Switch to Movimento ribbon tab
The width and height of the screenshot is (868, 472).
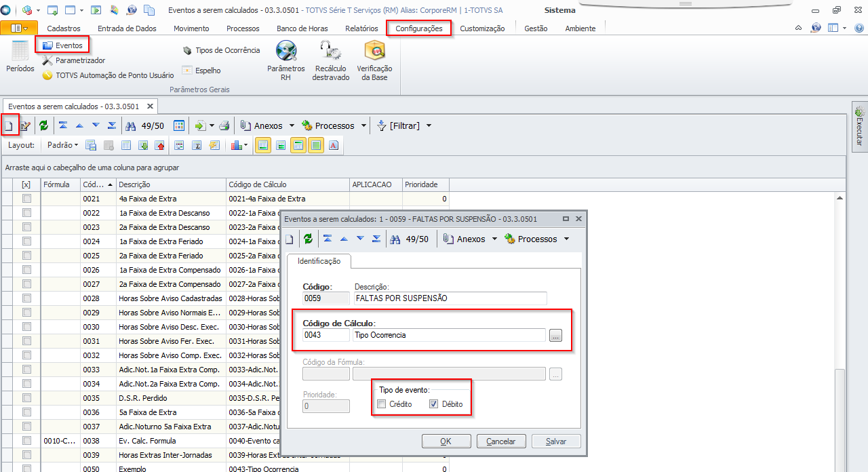[191, 28]
